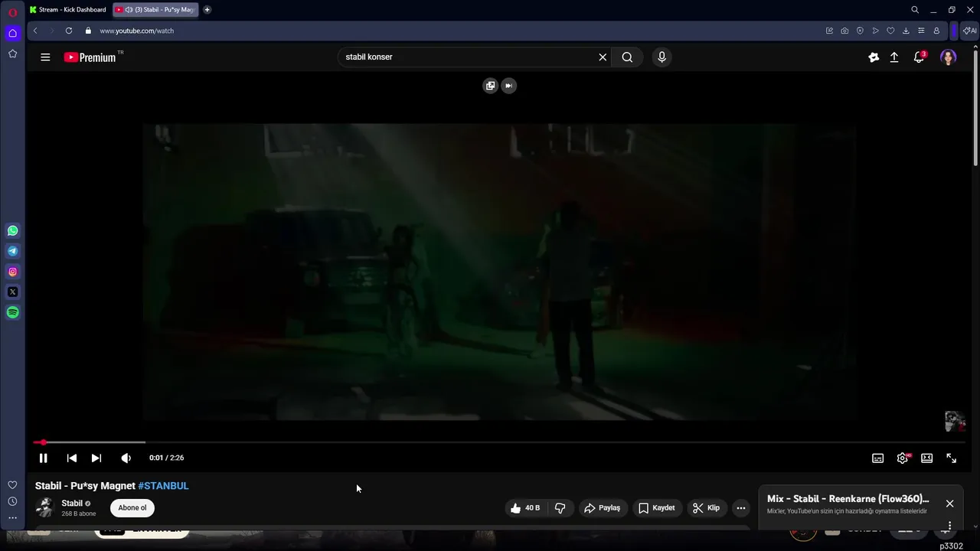Open player settings gear
Screen dimensions: 980x551
(903, 458)
